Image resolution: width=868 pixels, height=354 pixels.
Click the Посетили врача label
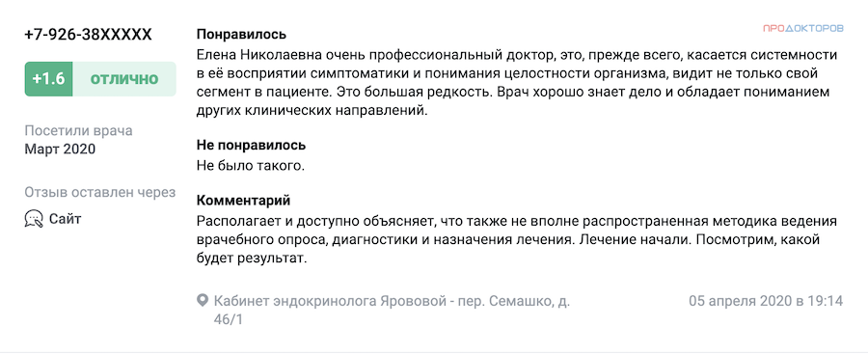(x=79, y=131)
